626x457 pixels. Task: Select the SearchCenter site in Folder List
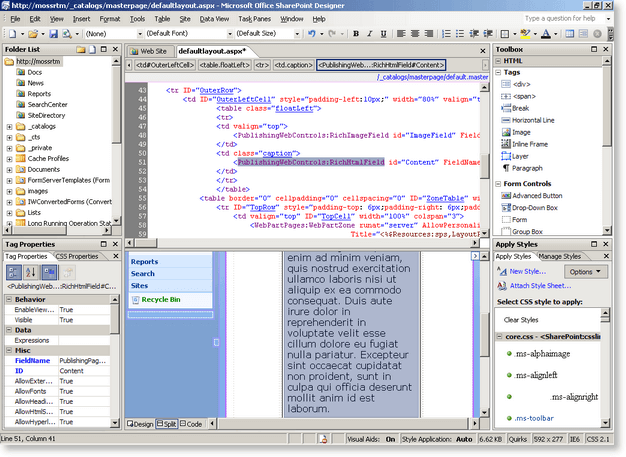pyautogui.click(x=42, y=105)
